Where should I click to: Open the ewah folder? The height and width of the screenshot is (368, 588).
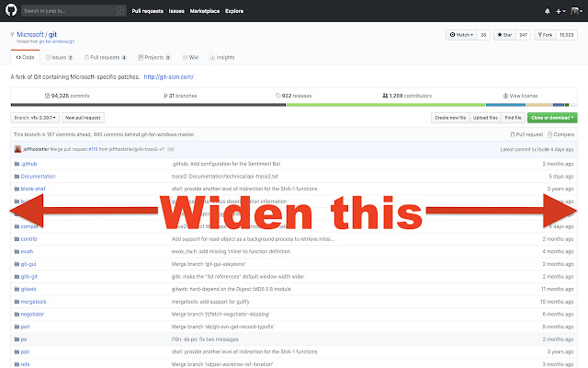[27, 251]
